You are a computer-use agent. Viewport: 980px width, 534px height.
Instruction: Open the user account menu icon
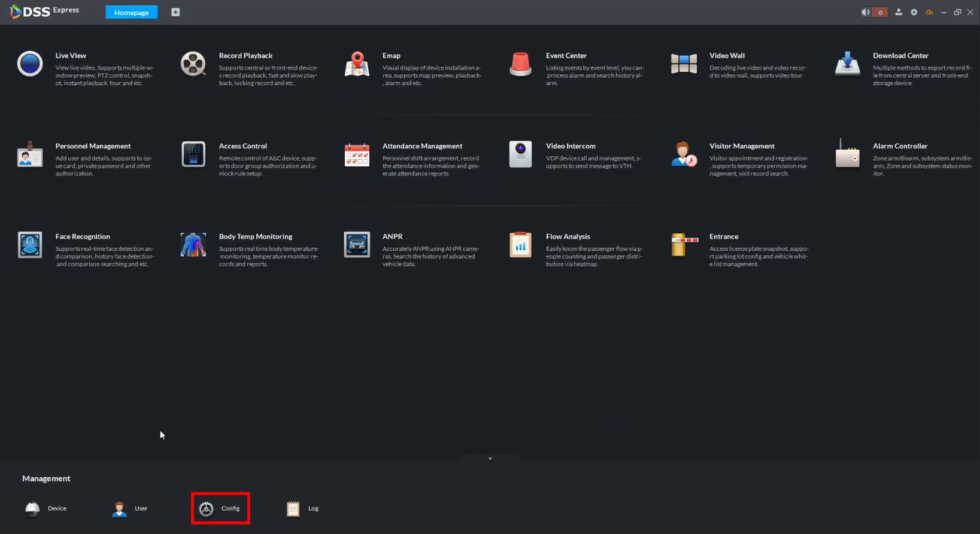[x=899, y=12]
